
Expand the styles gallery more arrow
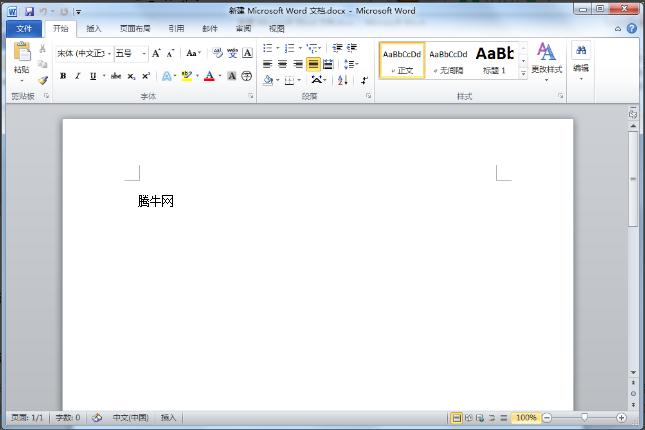523,74
